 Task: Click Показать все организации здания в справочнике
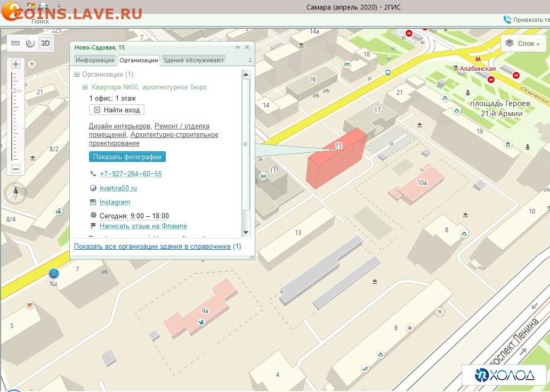coord(152,247)
